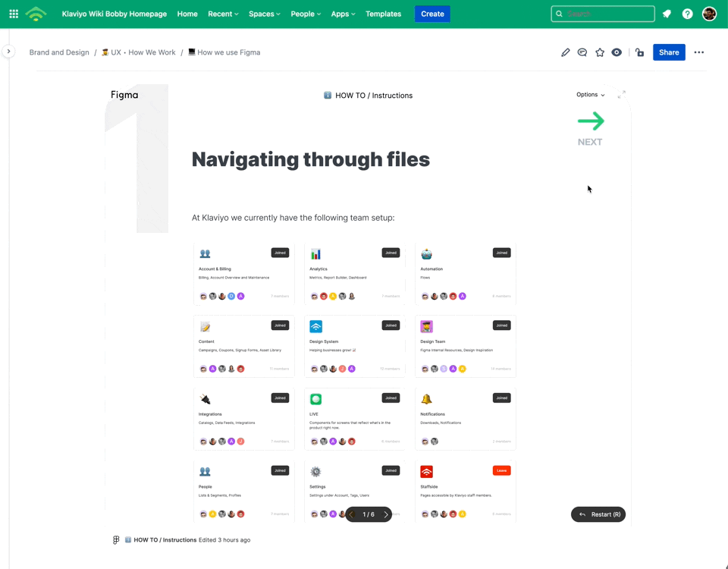Image resolution: width=728 pixels, height=569 pixels.
Task: Click the Design Team avatar icon
Action: (x=426, y=326)
